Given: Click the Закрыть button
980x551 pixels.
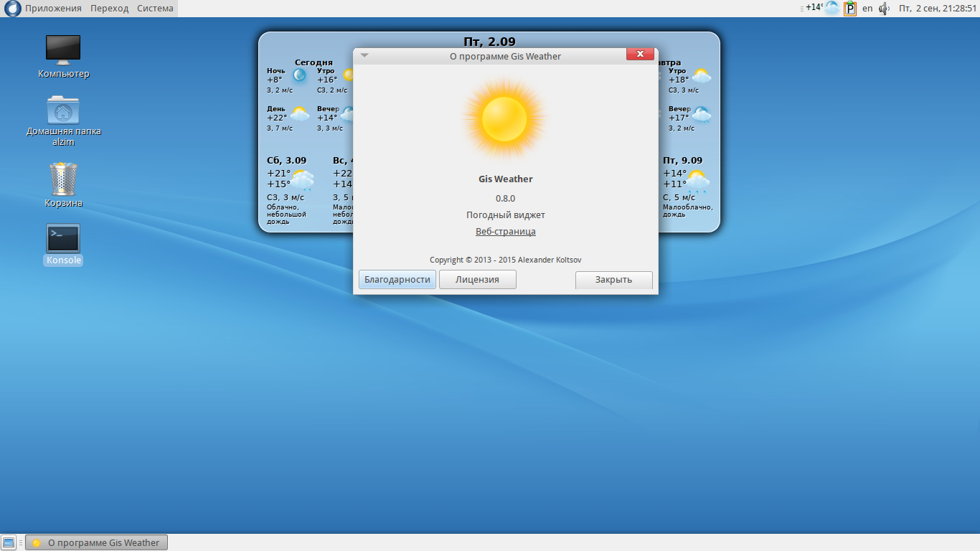Looking at the screenshot, I should [x=613, y=280].
